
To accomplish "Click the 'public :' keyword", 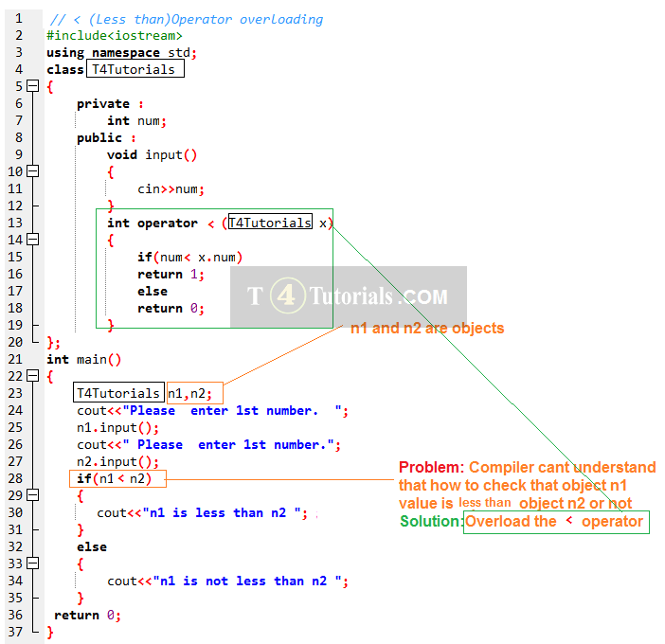I will tap(106, 138).
